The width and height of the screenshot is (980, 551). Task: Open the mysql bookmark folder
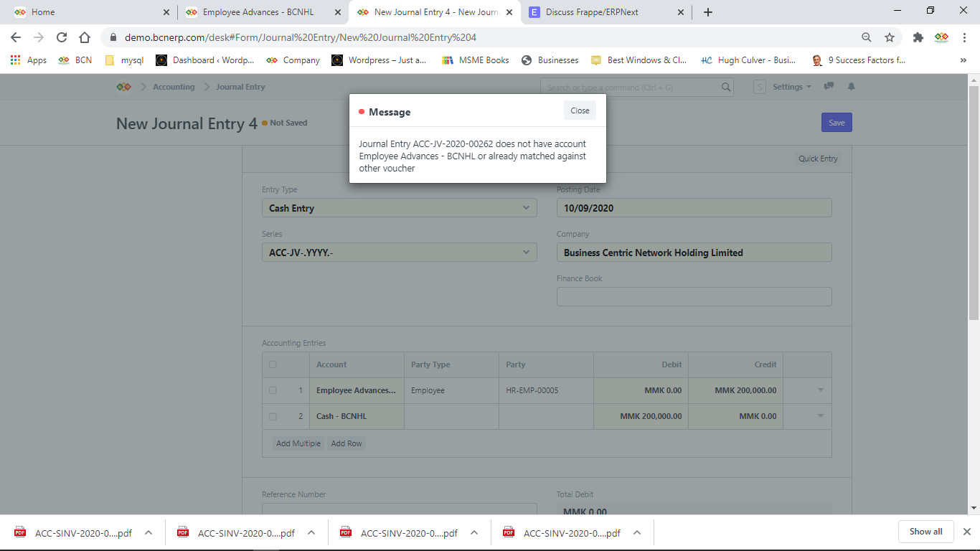124,60
